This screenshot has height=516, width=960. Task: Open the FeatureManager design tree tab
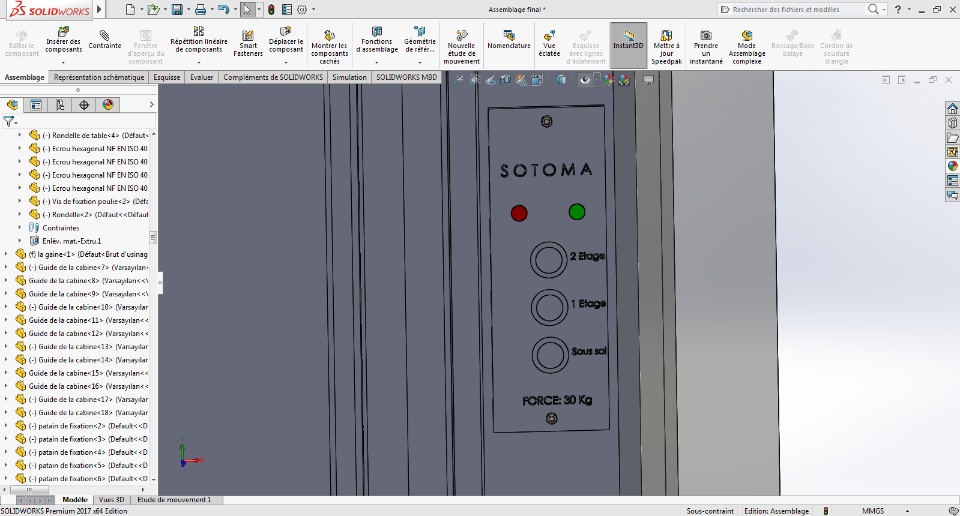coord(12,105)
